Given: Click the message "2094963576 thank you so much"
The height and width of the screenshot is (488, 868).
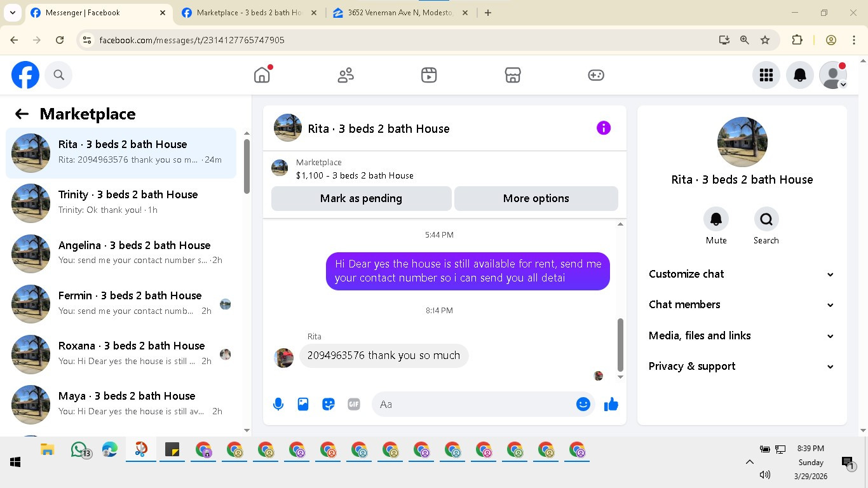Looking at the screenshot, I should pos(384,355).
